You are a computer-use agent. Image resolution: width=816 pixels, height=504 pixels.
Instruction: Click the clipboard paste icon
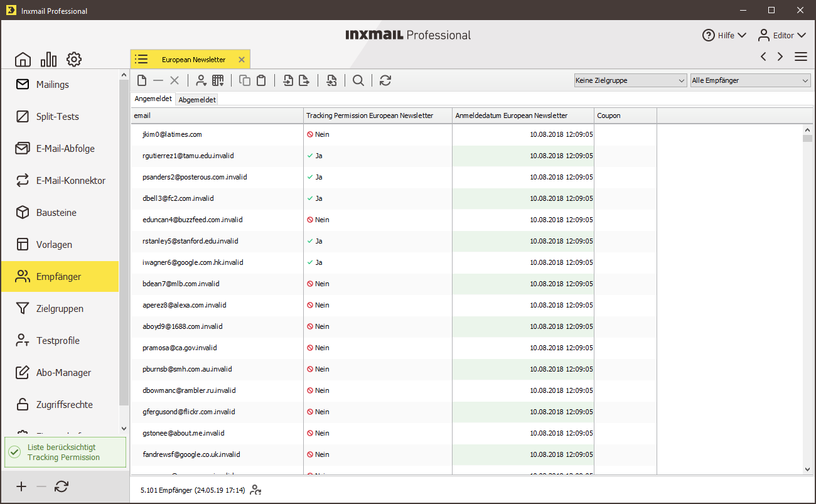[x=261, y=80]
